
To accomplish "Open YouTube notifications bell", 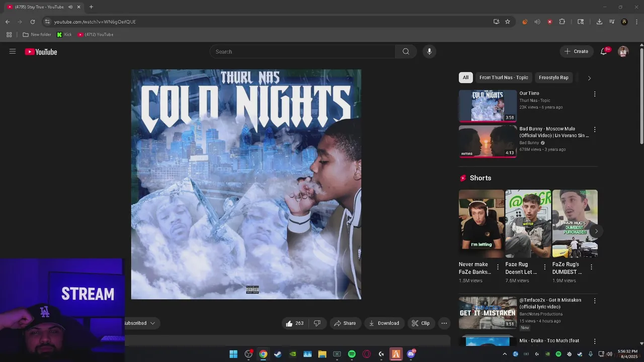I will click(604, 51).
